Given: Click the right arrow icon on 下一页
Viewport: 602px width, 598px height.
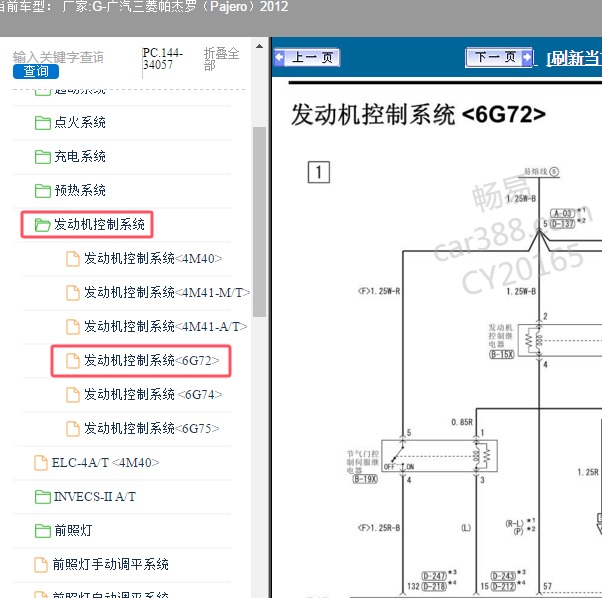Looking at the screenshot, I should (x=527, y=57).
